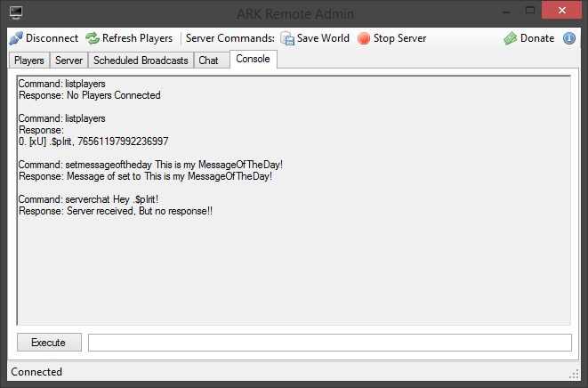
Task: Click the Stop Server label
Action: (x=399, y=38)
